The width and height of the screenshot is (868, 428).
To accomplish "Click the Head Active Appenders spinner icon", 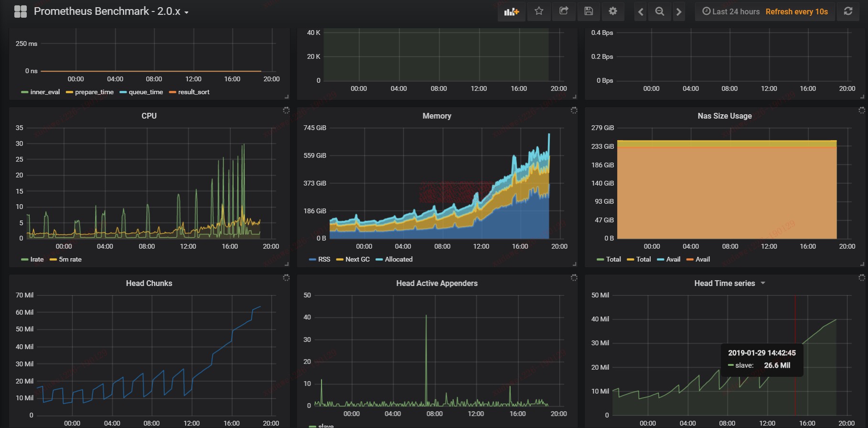I will pos(574,277).
